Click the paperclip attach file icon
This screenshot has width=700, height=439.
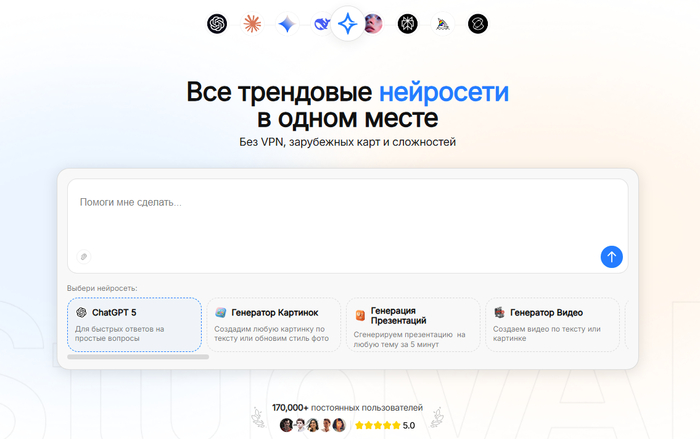[x=85, y=257]
